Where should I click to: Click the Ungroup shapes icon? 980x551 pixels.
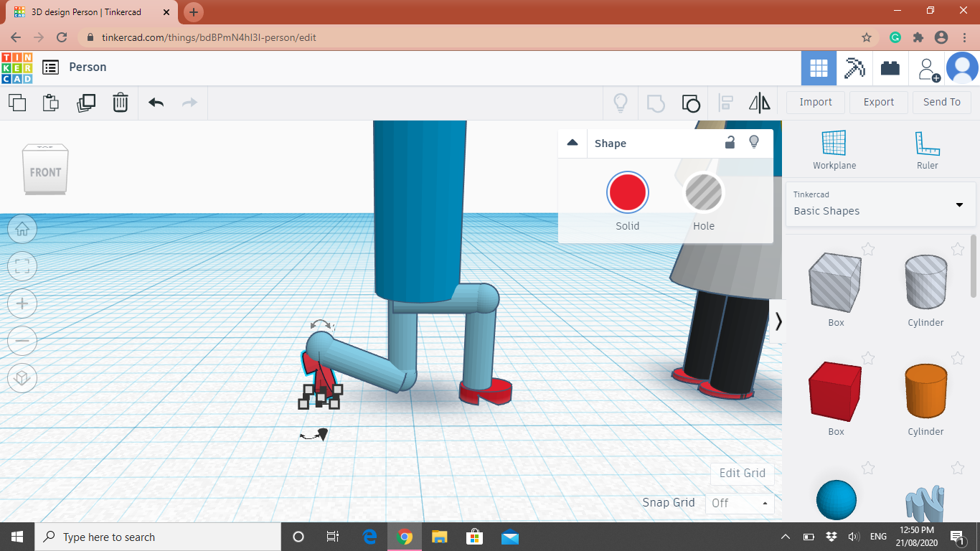click(690, 103)
